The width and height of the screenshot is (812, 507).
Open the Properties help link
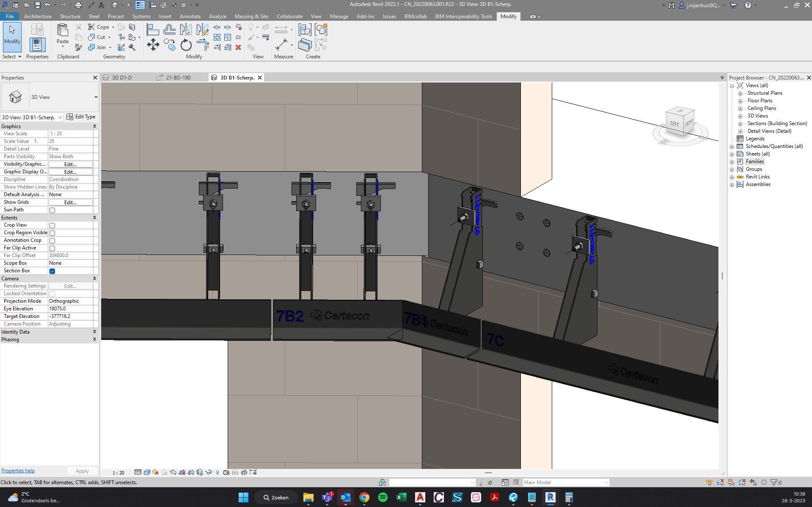pos(18,471)
